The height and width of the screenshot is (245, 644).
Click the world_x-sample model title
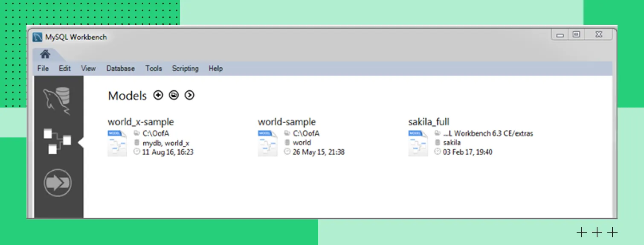141,122
